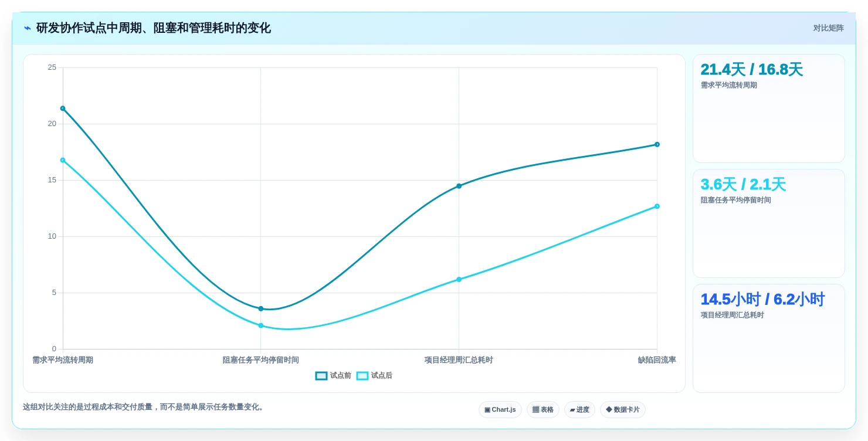
Task: Click the 试点后 point at 项目经理周汇总耗时
Action: 459,279
